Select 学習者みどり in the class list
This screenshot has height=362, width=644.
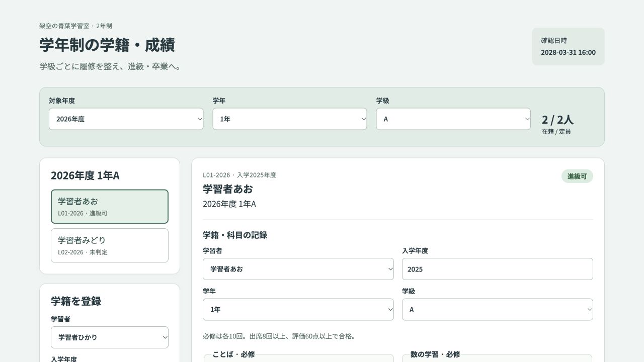[110, 246]
